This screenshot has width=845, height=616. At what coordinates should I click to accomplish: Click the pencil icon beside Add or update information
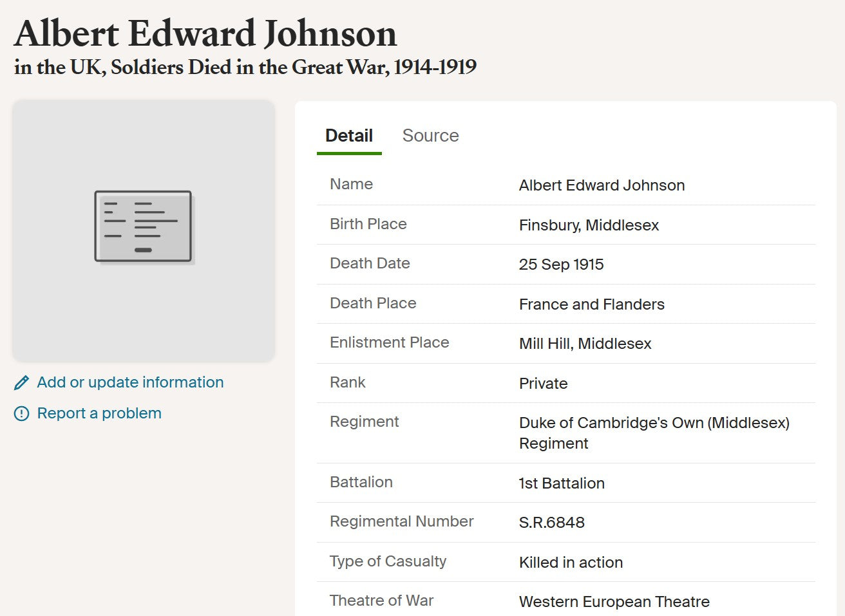(x=21, y=383)
